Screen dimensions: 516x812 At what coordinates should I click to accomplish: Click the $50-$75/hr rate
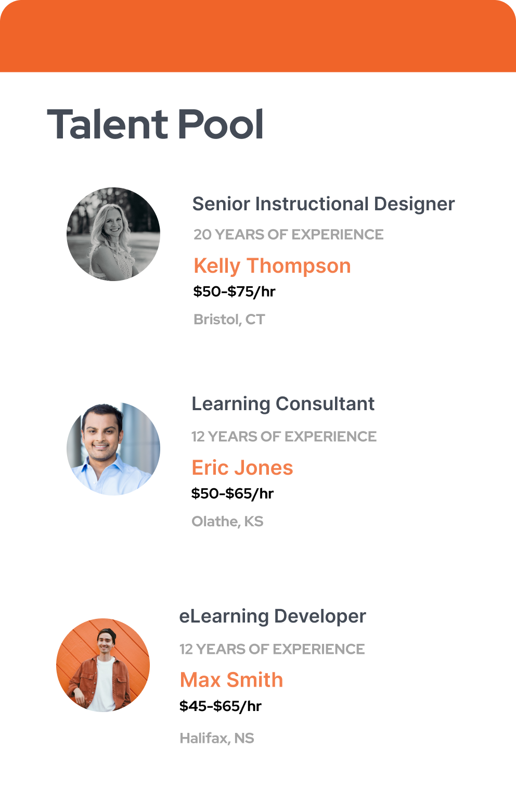(234, 291)
